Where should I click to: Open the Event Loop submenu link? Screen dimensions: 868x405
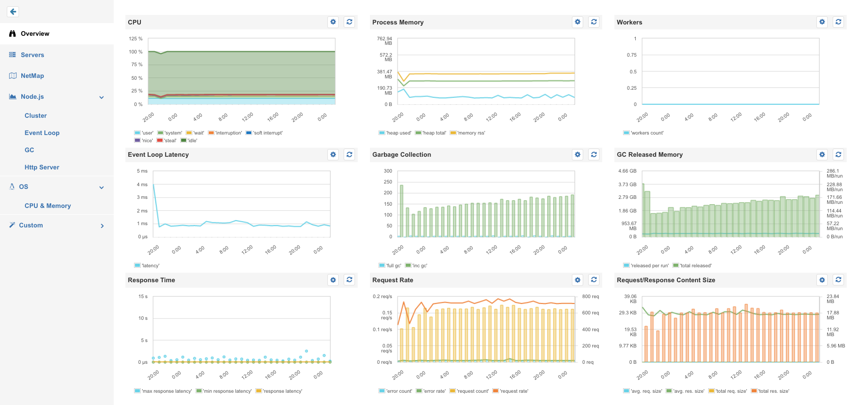(42, 133)
